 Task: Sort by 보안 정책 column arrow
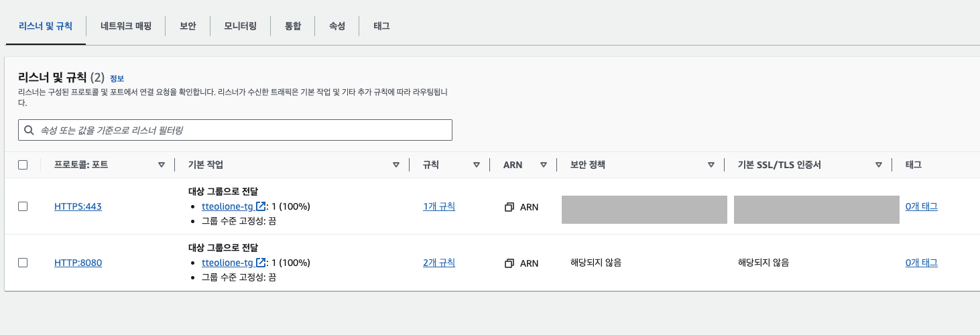[x=711, y=165]
